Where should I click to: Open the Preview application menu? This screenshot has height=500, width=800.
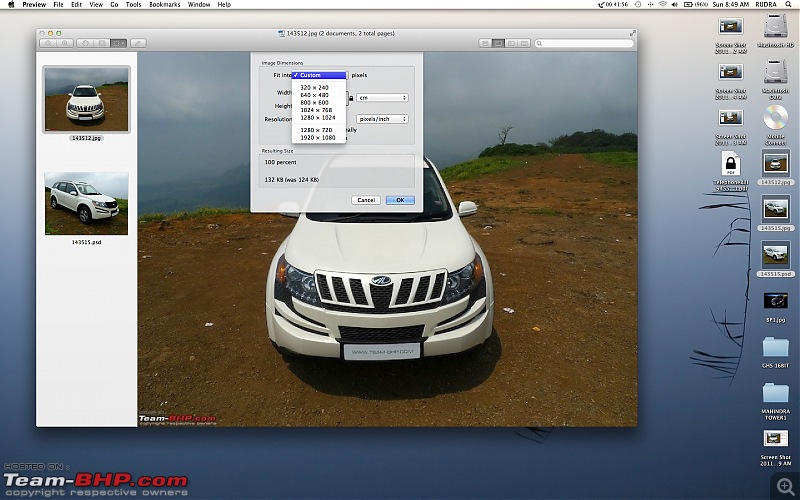pyautogui.click(x=34, y=4)
